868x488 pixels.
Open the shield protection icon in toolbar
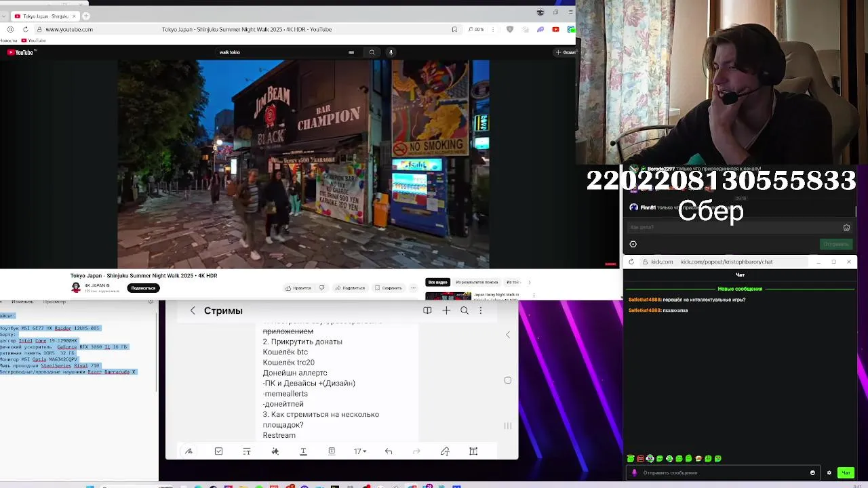pyautogui.click(x=510, y=29)
